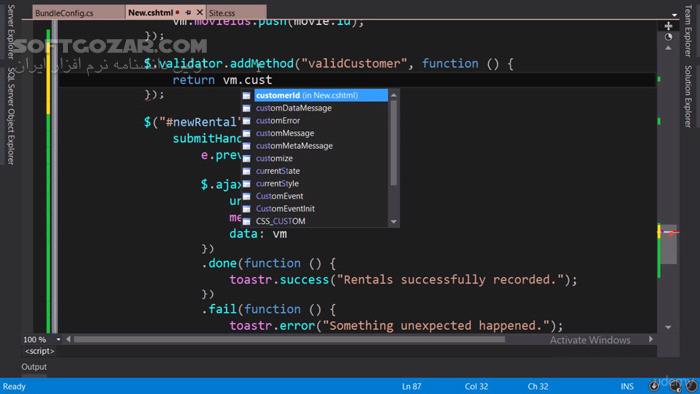This screenshot has width=700, height=394.
Task: Select customerId in IntelliSense list
Action: [321, 95]
